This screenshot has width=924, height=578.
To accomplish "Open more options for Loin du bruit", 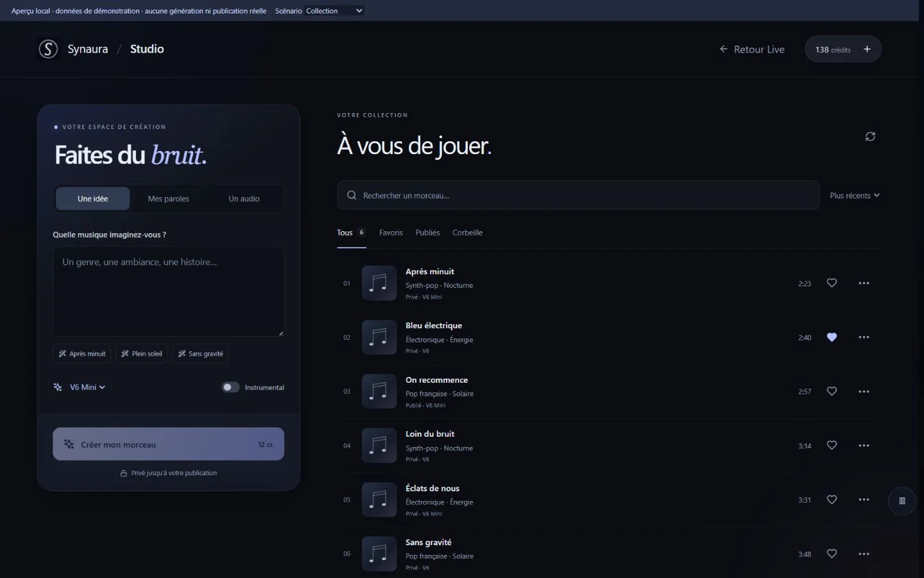I will (x=864, y=446).
